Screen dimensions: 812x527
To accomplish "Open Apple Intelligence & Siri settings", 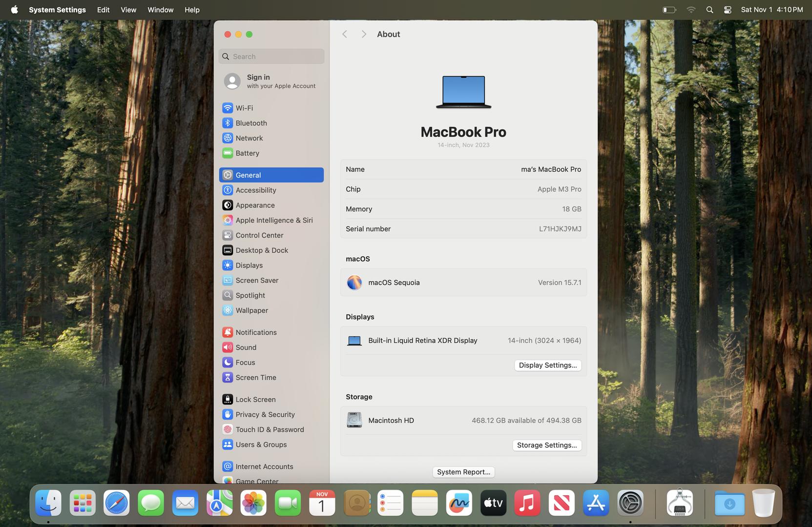I will (273, 220).
